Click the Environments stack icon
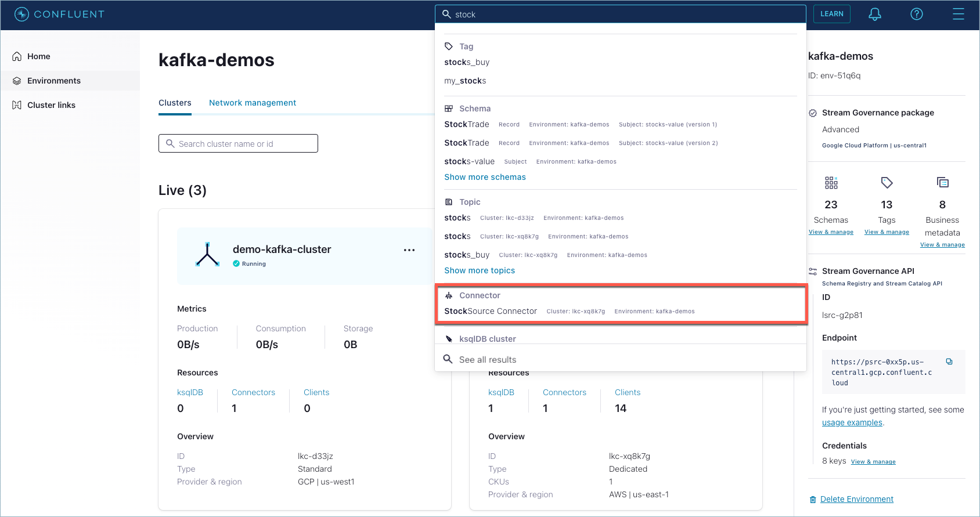Screen dimensions: 980x517 point(17,81)
